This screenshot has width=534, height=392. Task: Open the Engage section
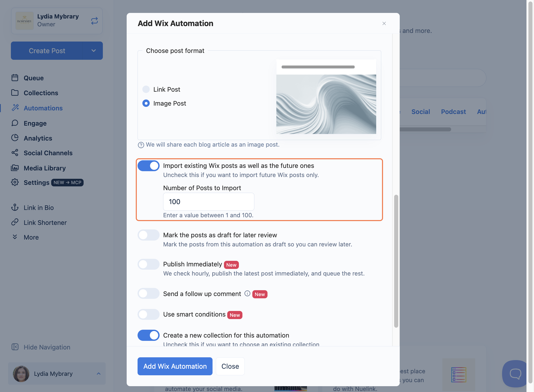tap(35, 123)
